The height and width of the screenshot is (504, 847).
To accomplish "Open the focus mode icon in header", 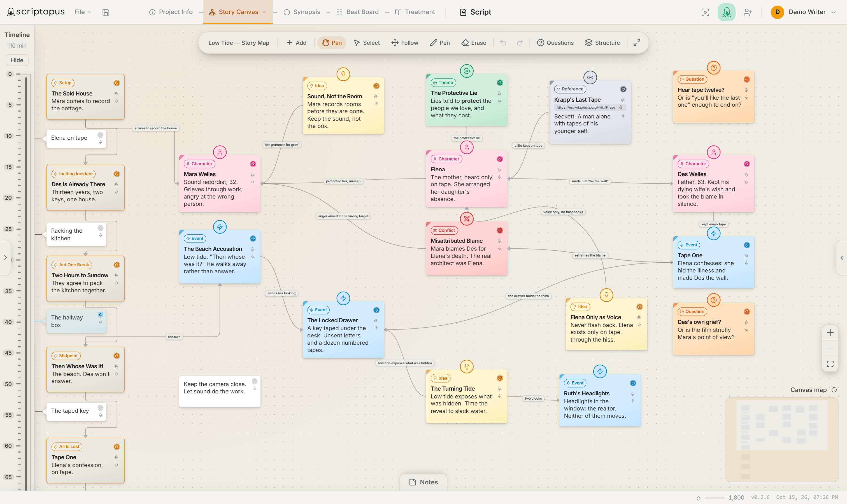I will click(705, 12).
